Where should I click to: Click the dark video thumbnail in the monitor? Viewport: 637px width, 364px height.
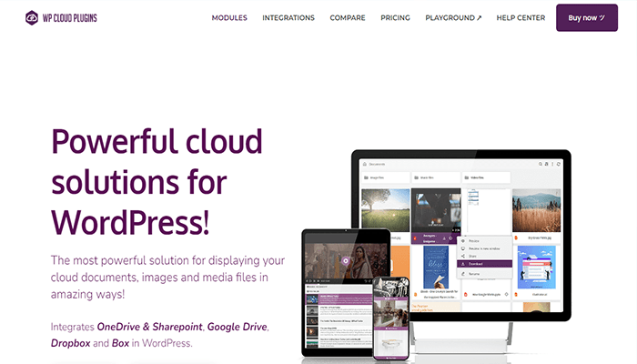tap(436, 210)
